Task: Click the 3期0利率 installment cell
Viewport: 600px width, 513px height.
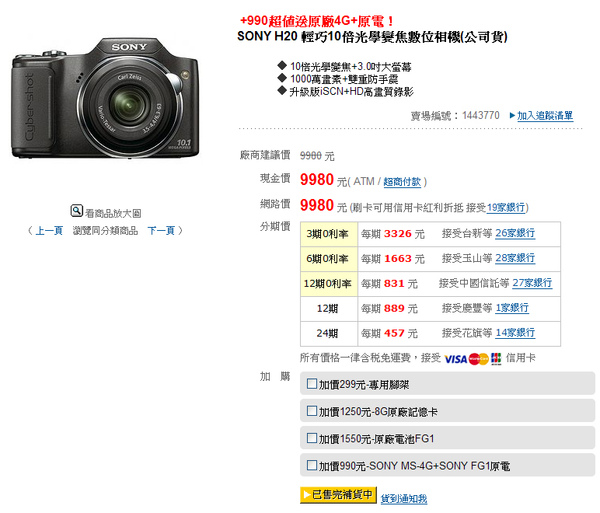Action: [329, 234]
